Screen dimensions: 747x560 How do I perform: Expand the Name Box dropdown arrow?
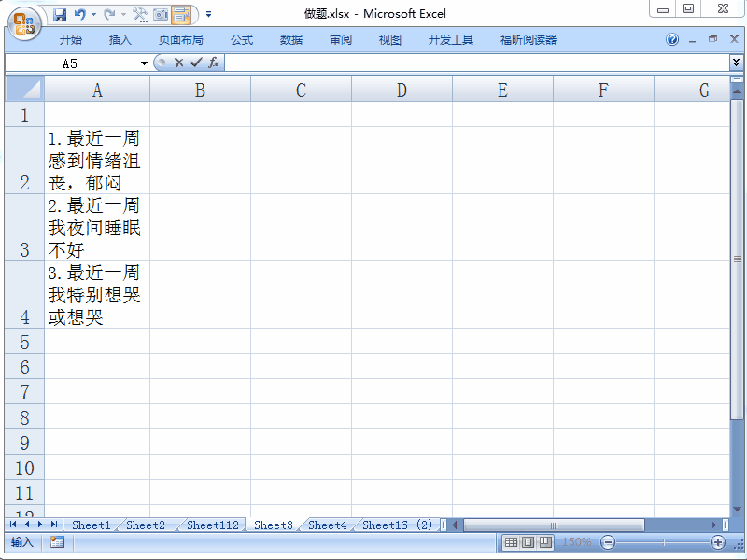point(144,63)
